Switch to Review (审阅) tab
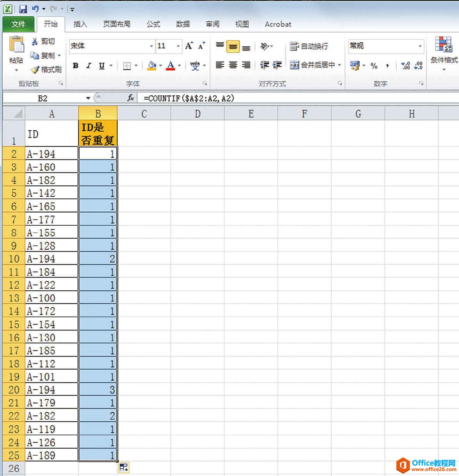The image size is (459, 476). [x=212, y=24]
